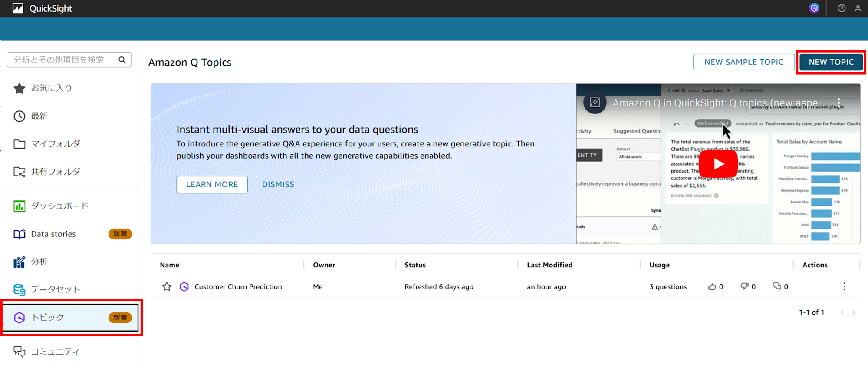868x372 pixels.
Task: Open the help question mark icon
Action: (842, 8)
